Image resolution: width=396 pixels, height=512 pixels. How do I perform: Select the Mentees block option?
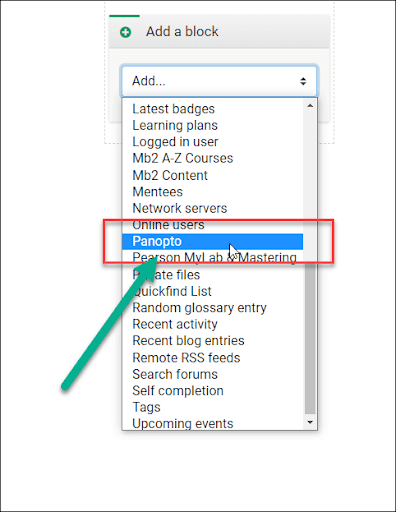212,192
